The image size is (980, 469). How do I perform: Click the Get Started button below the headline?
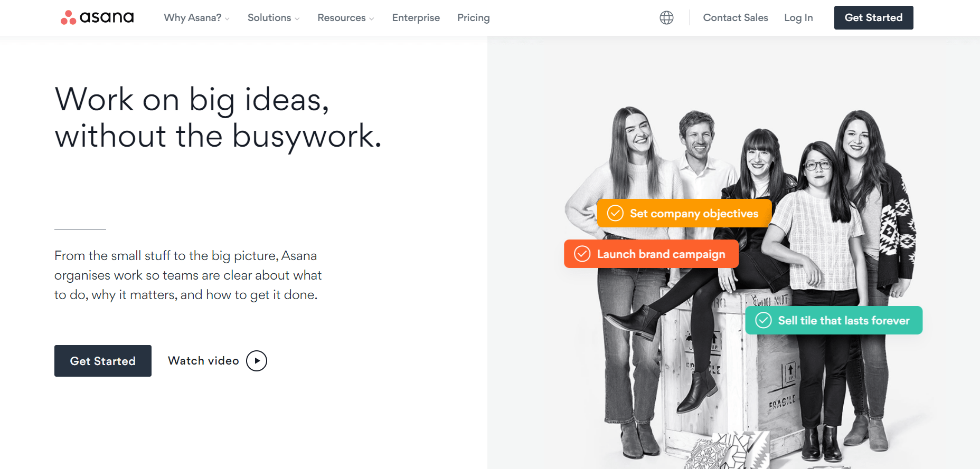[103, 361]
